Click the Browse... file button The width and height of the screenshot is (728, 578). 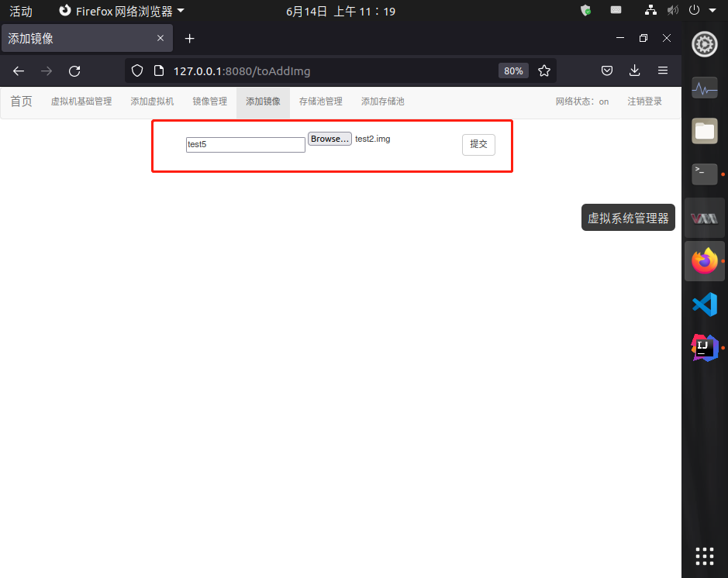[329, 139]
